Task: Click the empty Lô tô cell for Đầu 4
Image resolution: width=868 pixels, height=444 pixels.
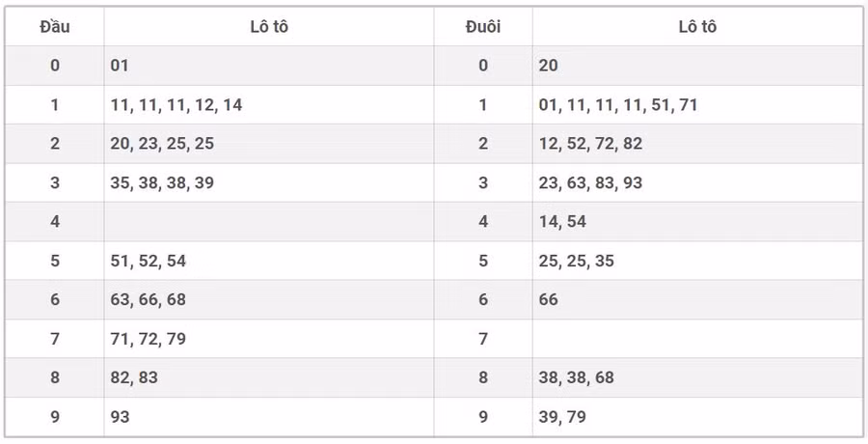Action: 268,222
